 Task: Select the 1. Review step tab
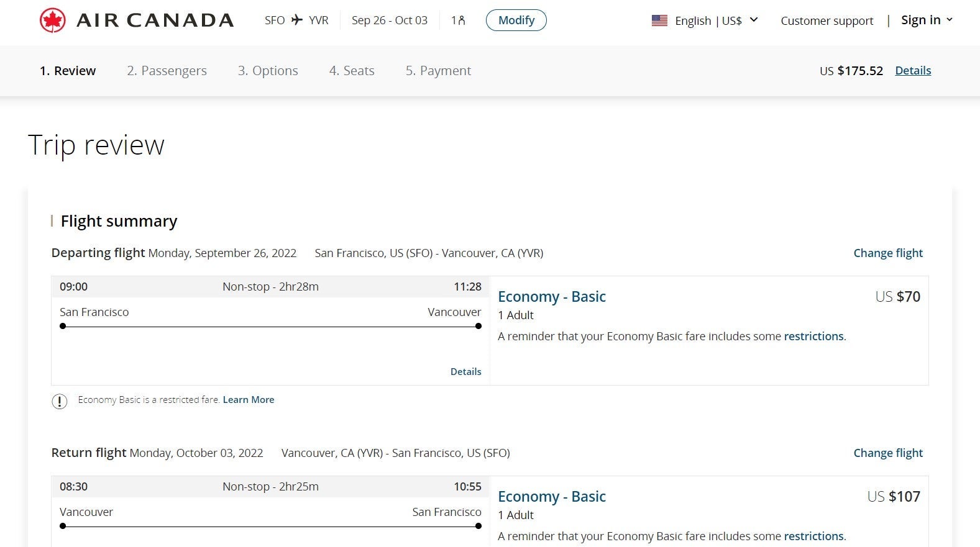click(x=68, y=71)
